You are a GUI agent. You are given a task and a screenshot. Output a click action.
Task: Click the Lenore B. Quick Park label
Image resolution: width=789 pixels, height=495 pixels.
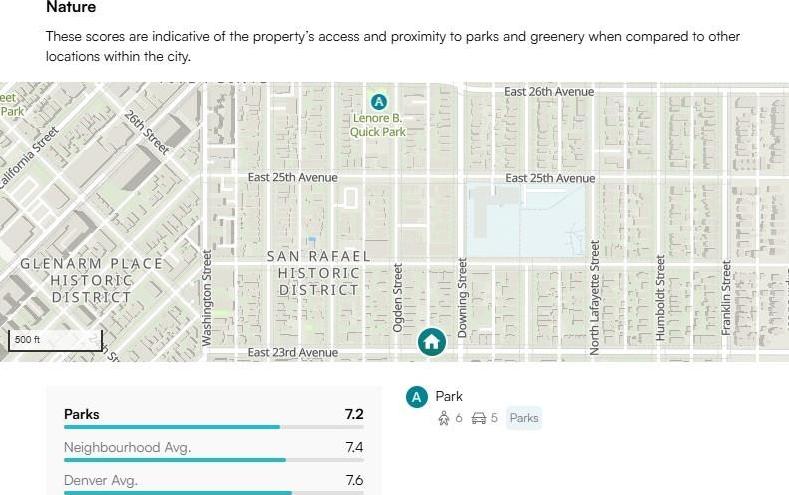(378, 125)
